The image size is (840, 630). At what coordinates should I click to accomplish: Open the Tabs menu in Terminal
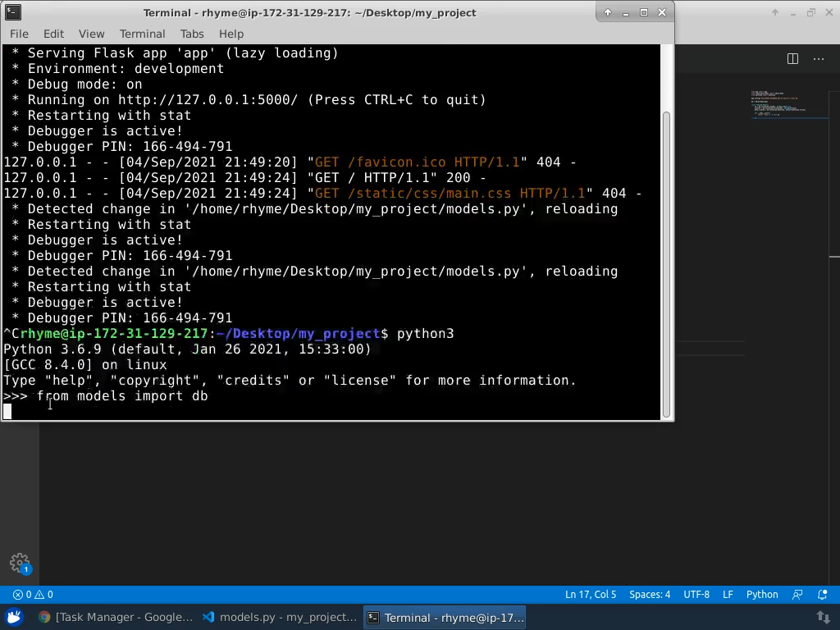192,34
